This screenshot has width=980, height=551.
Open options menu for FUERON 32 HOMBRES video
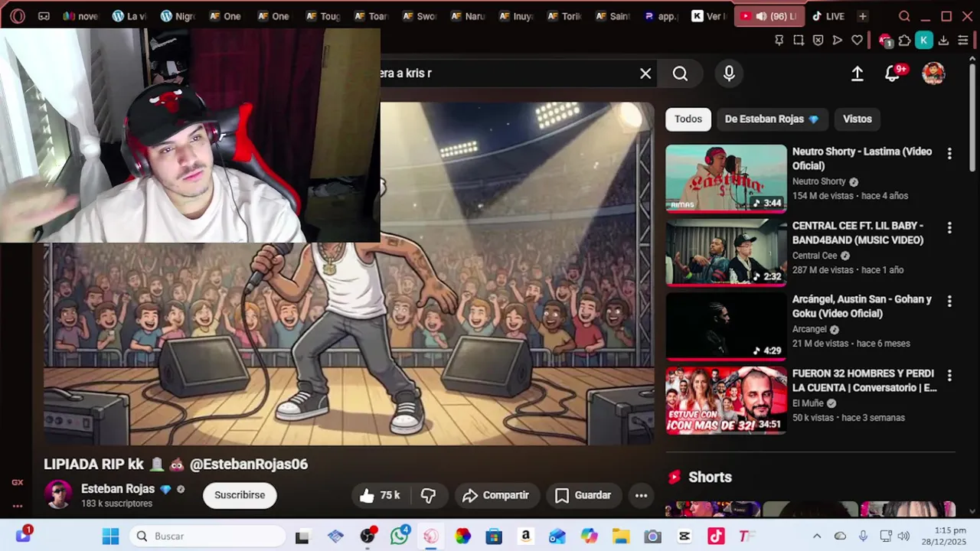[x=949, y=376]
